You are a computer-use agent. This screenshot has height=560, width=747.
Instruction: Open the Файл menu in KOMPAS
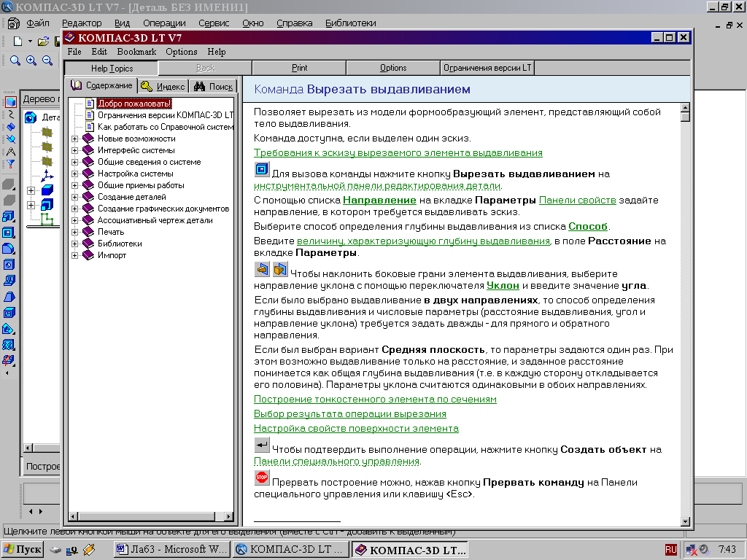38,23
